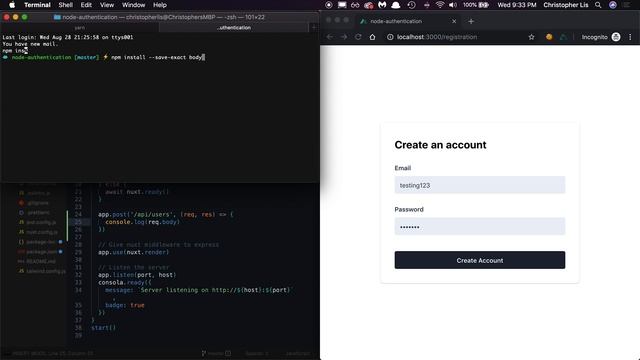640x360 pixels.
Task: Click the Email label
Action: coord(402,168)
